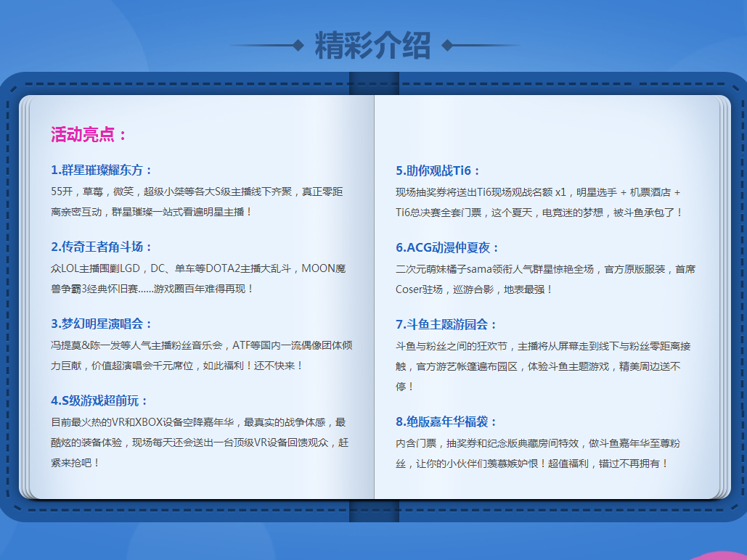Click the line 离亲密互动，群星璀璨一站式看遍明星主播

(151, 212)
